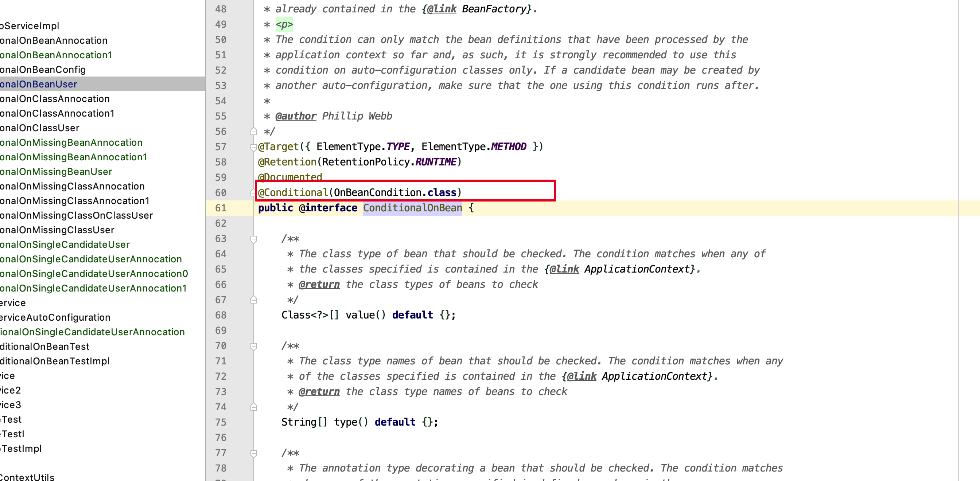The height and width of the screenshot is (481, 980).
Task: Click the @link BeanFactory reference on line 48
Action: [441, 9]
